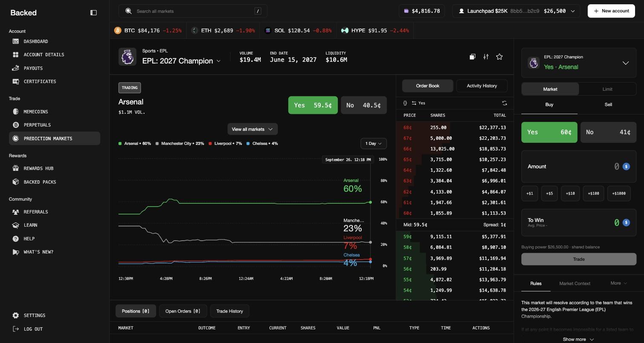Expand the EPL: 2027 Champion title dropdown
This screenshot has height=343, width=644.
182,61
